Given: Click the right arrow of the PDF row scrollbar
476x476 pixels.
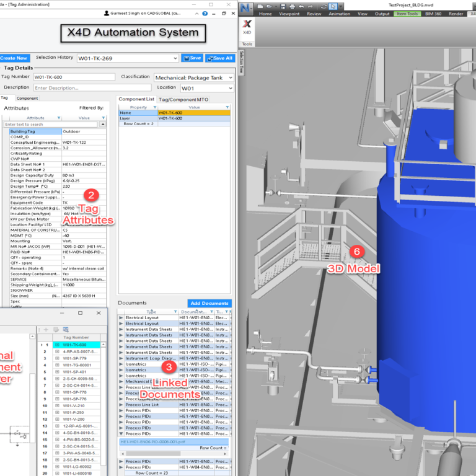Looking at the screenshot, I should click(x=225, y=454).
